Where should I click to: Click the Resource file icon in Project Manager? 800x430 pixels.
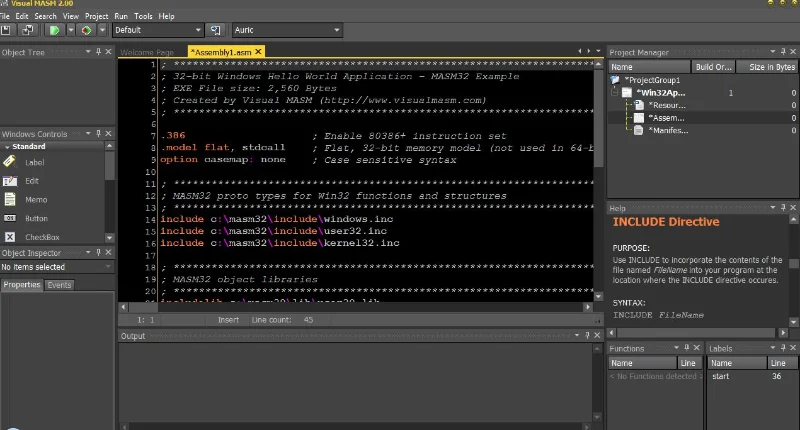click(639, 105)
